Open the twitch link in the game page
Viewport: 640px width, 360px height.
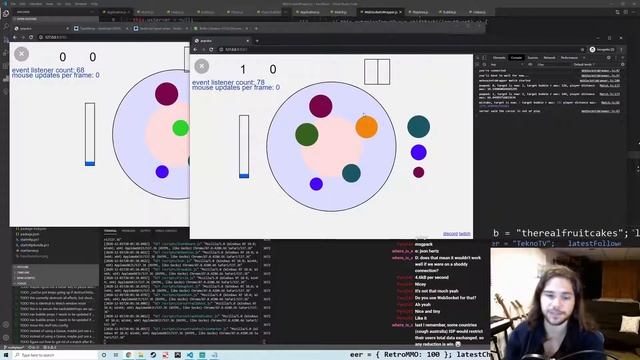(x=465, y=234)
